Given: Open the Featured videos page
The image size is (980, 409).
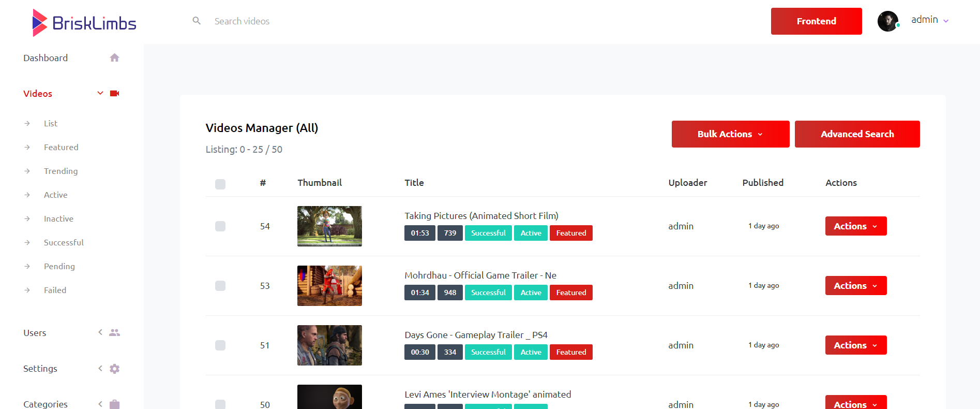Looking at the screenshot, I should tap(61, 147).
